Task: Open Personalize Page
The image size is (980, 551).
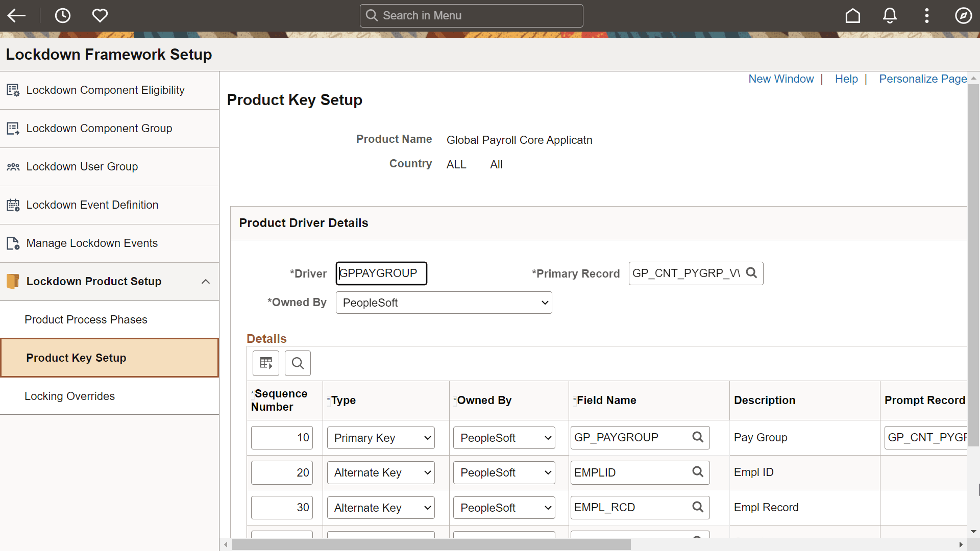Action: (x=923, y=79)
